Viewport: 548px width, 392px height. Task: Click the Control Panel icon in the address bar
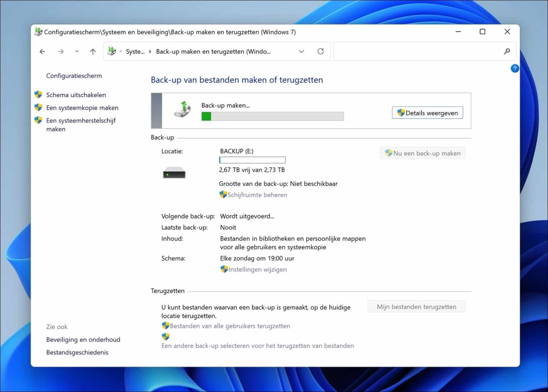111,51
